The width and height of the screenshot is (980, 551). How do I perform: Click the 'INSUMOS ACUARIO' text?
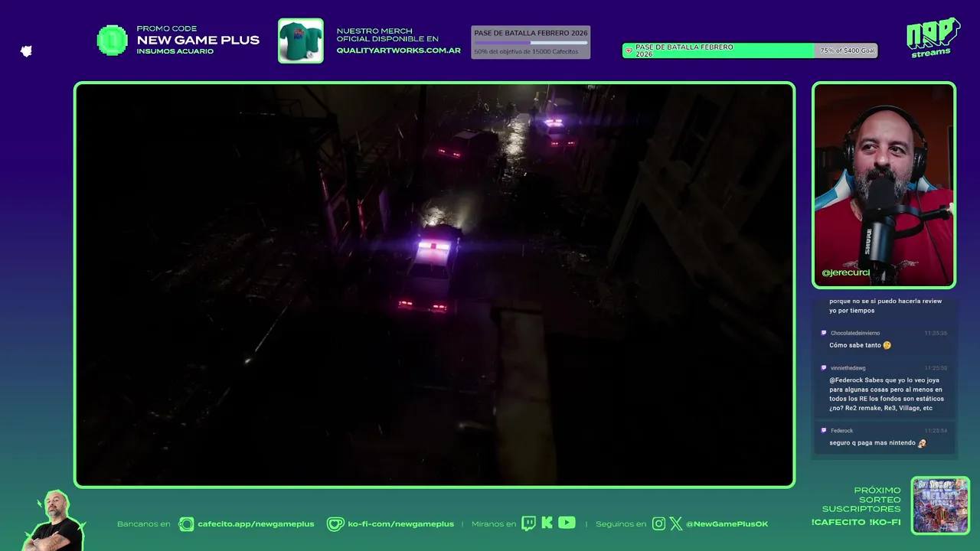[175, 51]
